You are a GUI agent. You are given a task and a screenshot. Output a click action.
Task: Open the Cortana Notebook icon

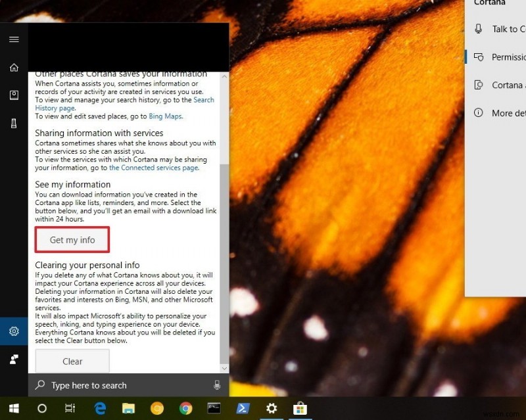14,95
